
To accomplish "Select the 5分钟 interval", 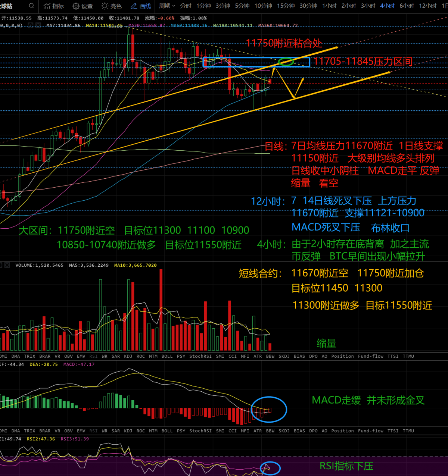I will point(242,6).
